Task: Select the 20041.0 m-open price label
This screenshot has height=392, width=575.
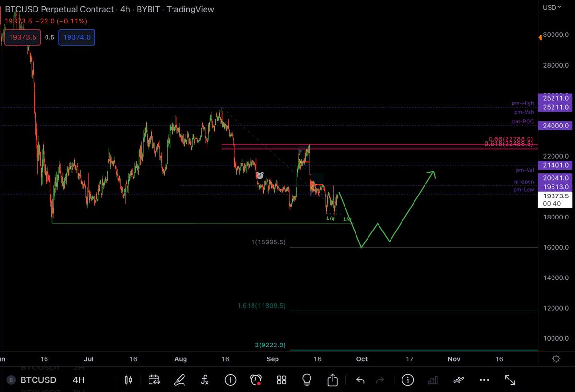Action: point(556,178)
